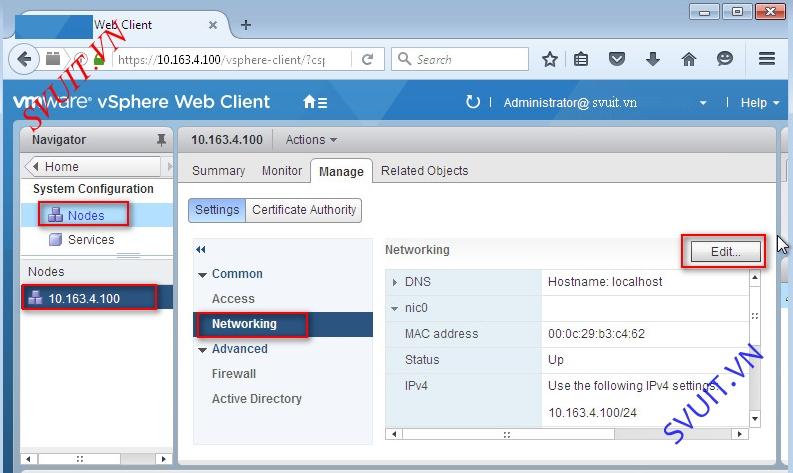Pin the Navigator panel

click(161, 140)
